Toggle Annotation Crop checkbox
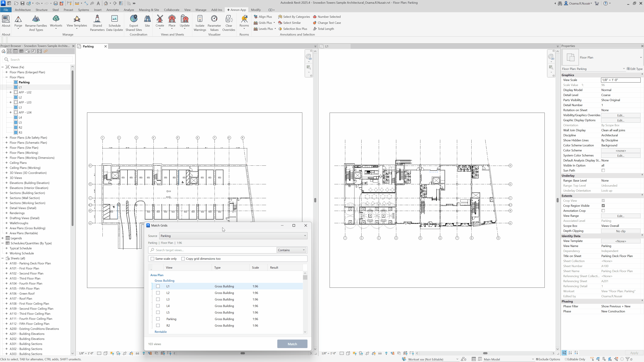644x362 pixels. [x=603, y=211]
